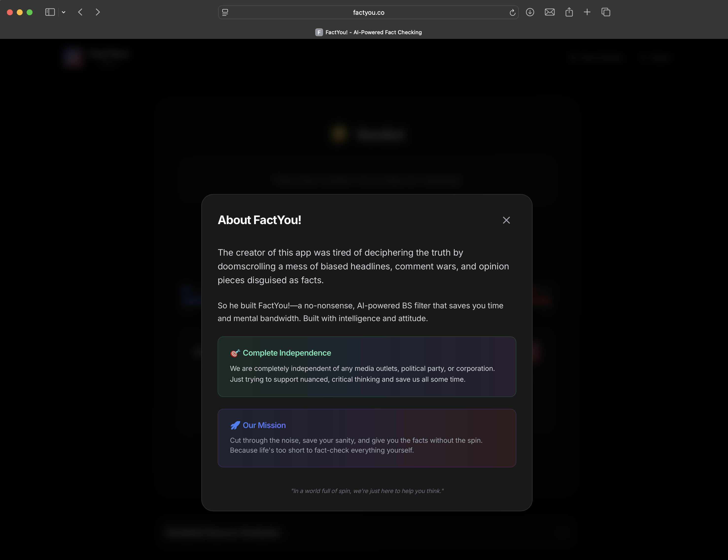Open a new tab
This screenshot has width=728, height=560.
click(x=587, y=12)
